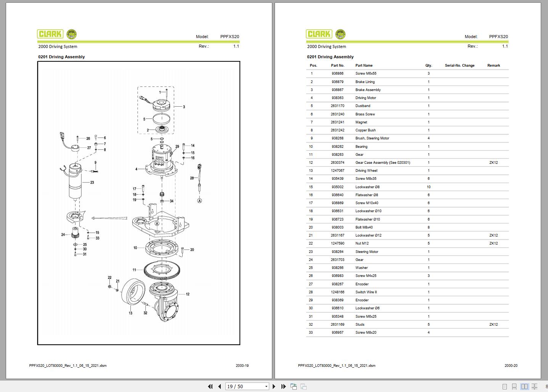Click the Clark logo on left page
Viewport: 548px width, 392px height.
tap(50, 34)
